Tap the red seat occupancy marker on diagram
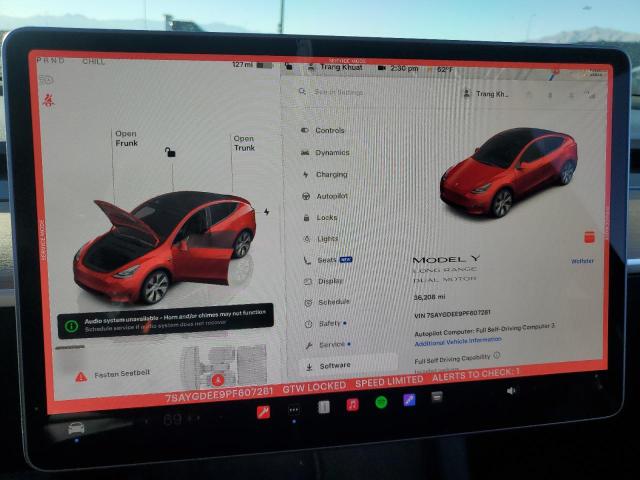 click(218, 380)
